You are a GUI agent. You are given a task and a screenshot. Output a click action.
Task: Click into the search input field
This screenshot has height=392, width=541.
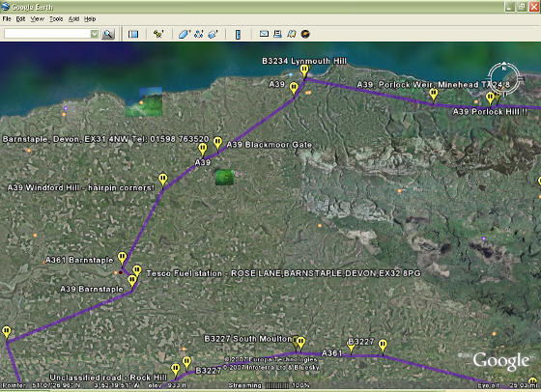(x=47, y=34)
